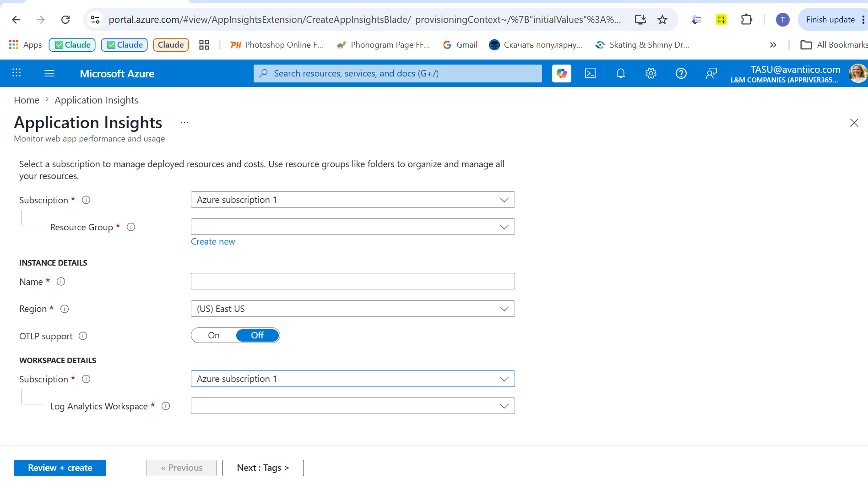The width and height of the screenshot is (868, 490).
Task: Focus the Azure search resources box
Action: tap(397, 73)
